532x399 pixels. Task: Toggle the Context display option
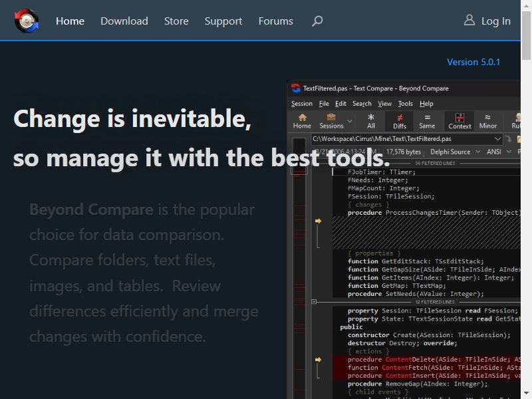[x=460, y=121]
